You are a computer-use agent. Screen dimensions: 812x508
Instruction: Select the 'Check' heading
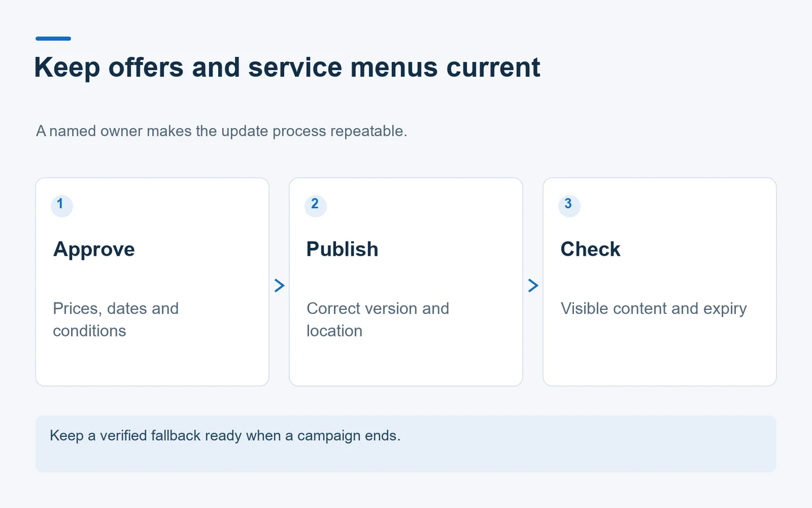point(590,249)
